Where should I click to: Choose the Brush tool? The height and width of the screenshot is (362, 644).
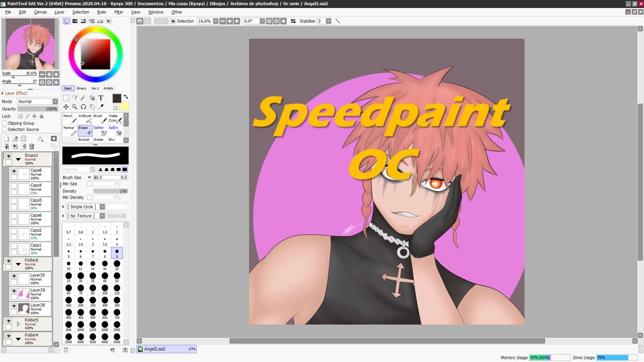point(100,119)
